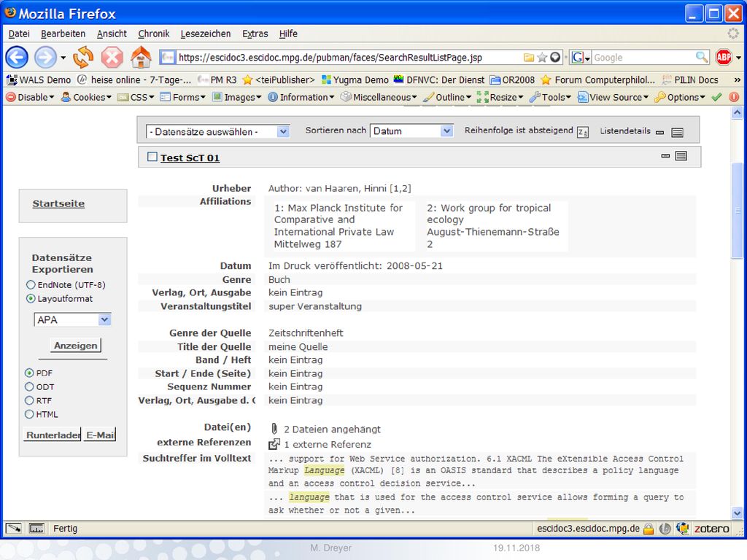Screen dimensions: 747x560
Task: Open the Information dropdown
Action: [301, 97]
